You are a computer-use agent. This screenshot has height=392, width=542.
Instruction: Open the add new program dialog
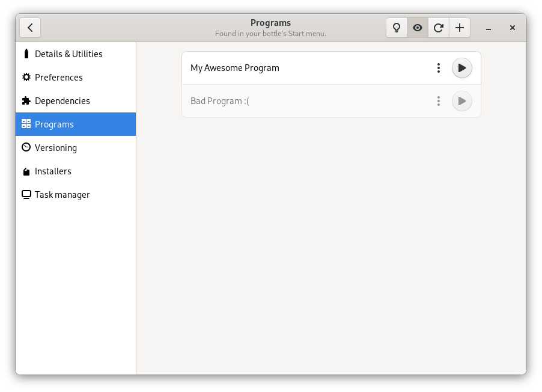click(x=459, y=28)
